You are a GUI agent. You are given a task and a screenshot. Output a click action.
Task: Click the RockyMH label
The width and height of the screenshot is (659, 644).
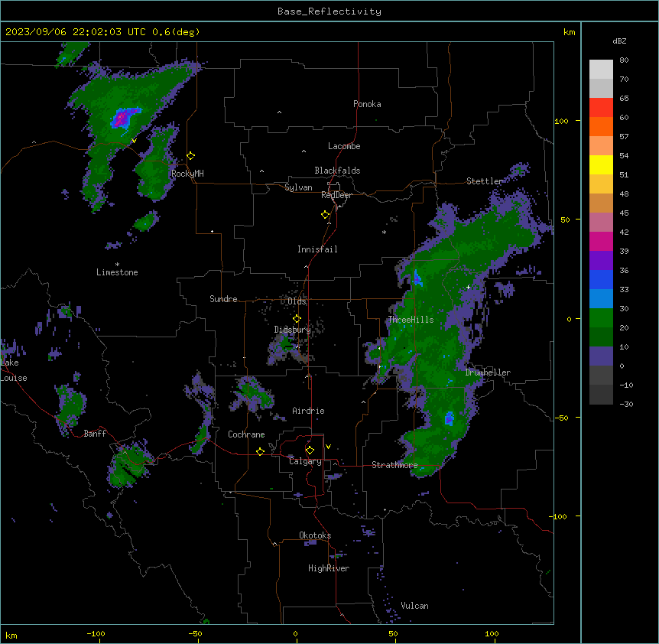click(187, 174)
